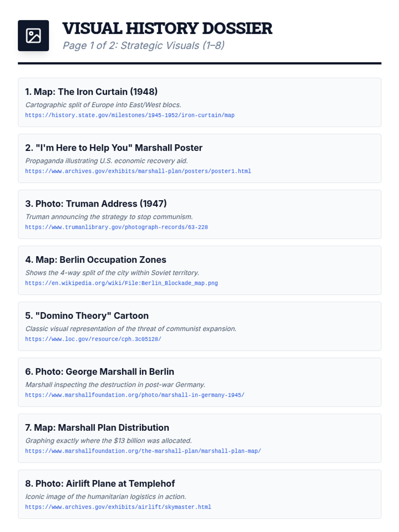Click the '$13 billion was allocated' description
The height and width of the screenshot is (532, 399).
(x=108, y=441)
